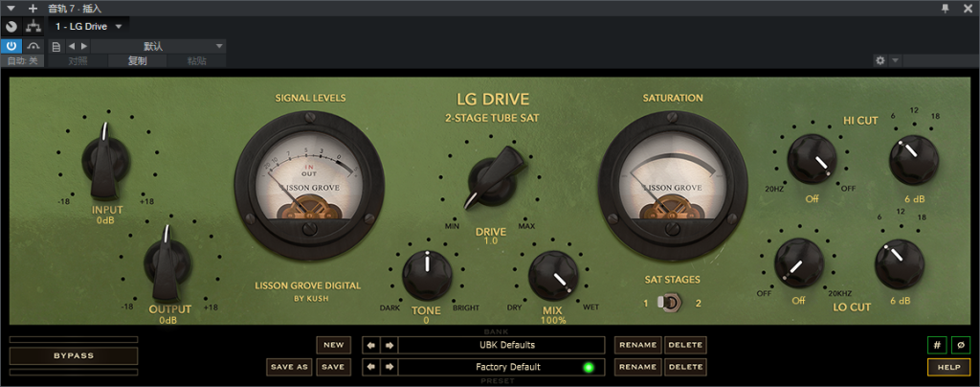This screenshot has width=980, height=387.
Task: Click the Input 0dB value
Action: (x=107, y=220)
